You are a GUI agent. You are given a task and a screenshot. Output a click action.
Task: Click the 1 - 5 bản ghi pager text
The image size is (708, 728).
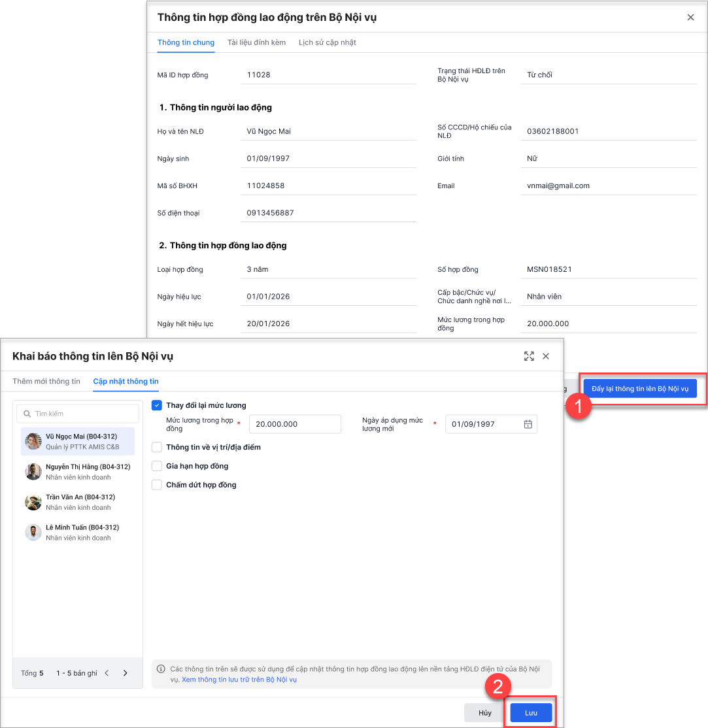[76, 672]
